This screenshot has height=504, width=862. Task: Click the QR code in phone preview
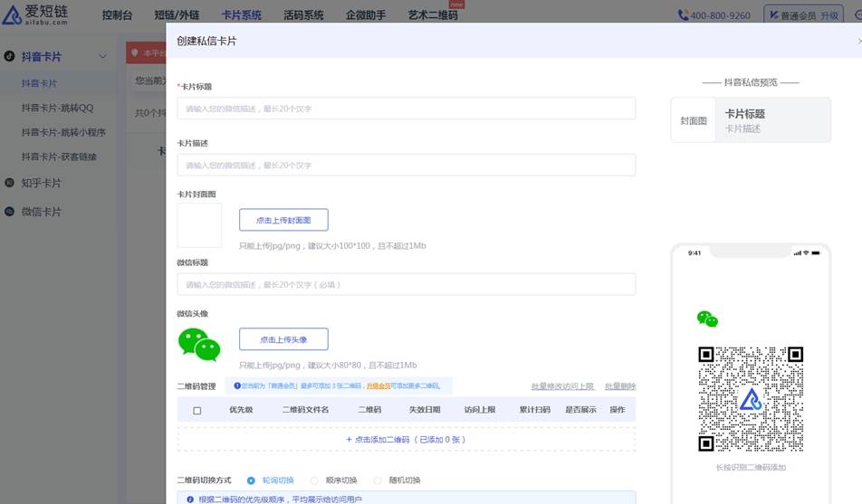pyautogui.click(x=751, y=398)
